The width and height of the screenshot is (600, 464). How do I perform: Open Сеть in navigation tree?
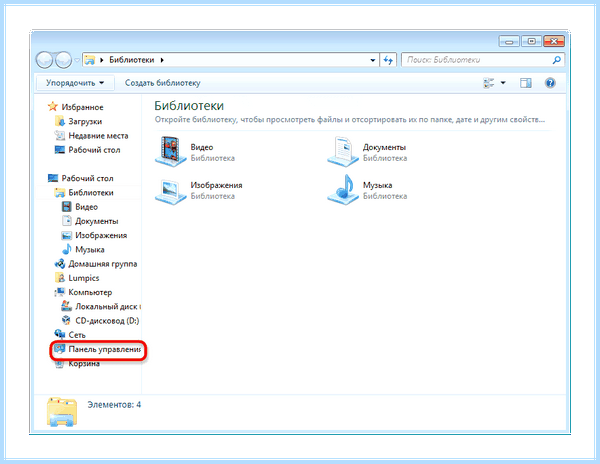click(77, 335)
